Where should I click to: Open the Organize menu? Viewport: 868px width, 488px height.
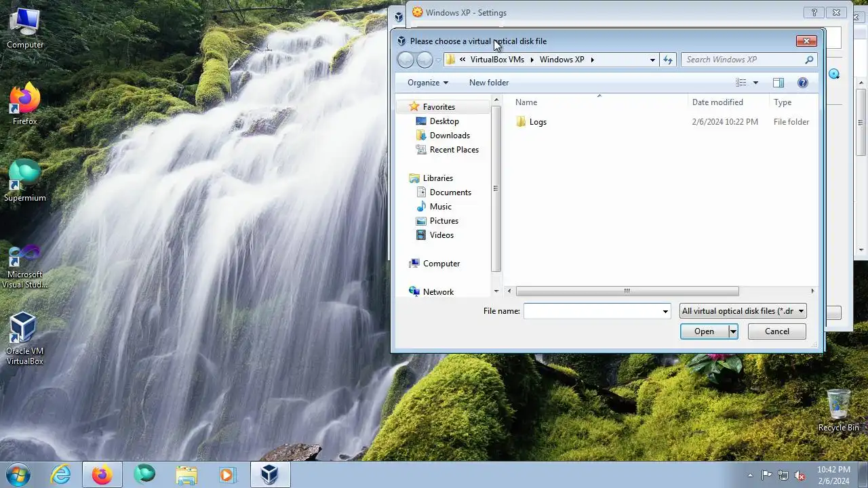coord(428,83)
